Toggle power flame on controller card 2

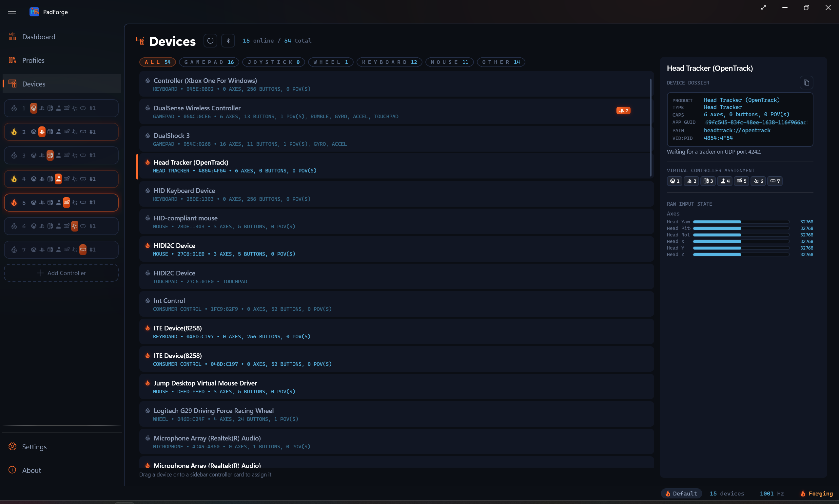[14, 132]
